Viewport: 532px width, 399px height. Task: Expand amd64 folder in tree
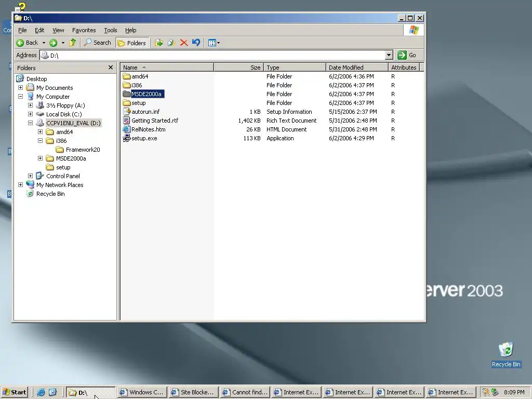click(40, 131)
